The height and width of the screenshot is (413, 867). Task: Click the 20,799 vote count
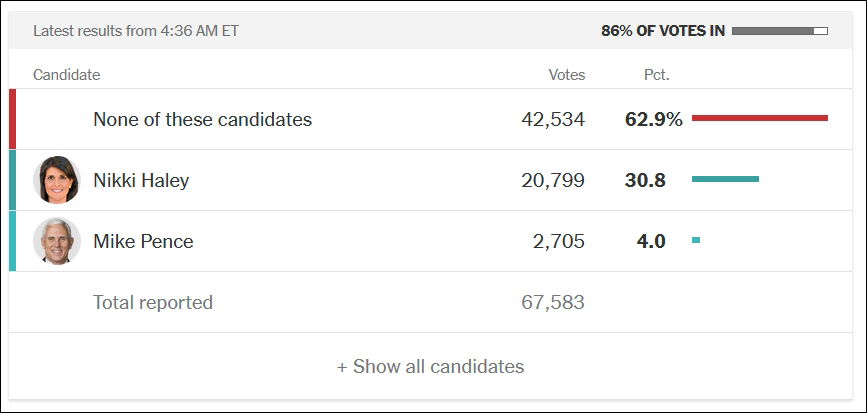pyautogui.click(x=553, y=180)
